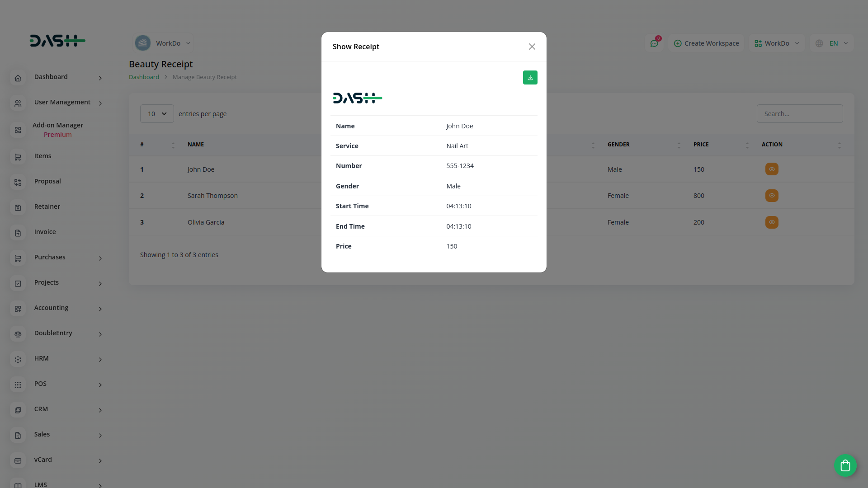Viewport: 868px width, 488px height.
Task: Click the Create Workspace button
Action: coord(706,43)
